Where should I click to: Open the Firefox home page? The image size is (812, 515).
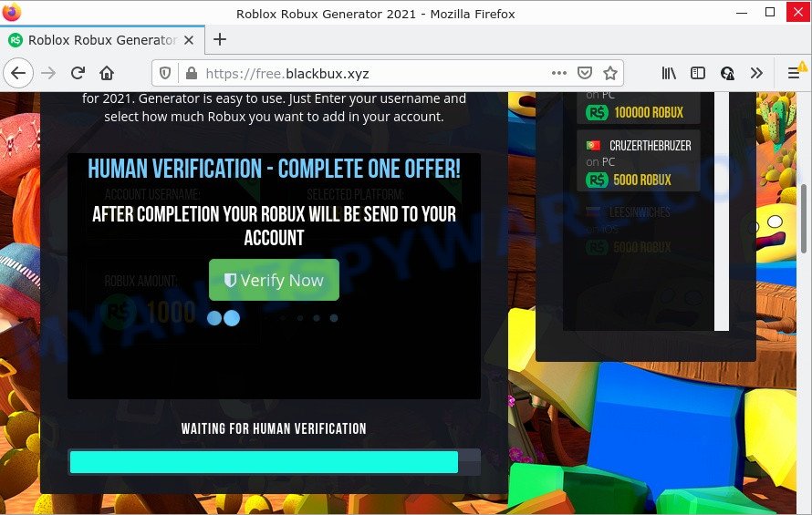coord(107,74)
